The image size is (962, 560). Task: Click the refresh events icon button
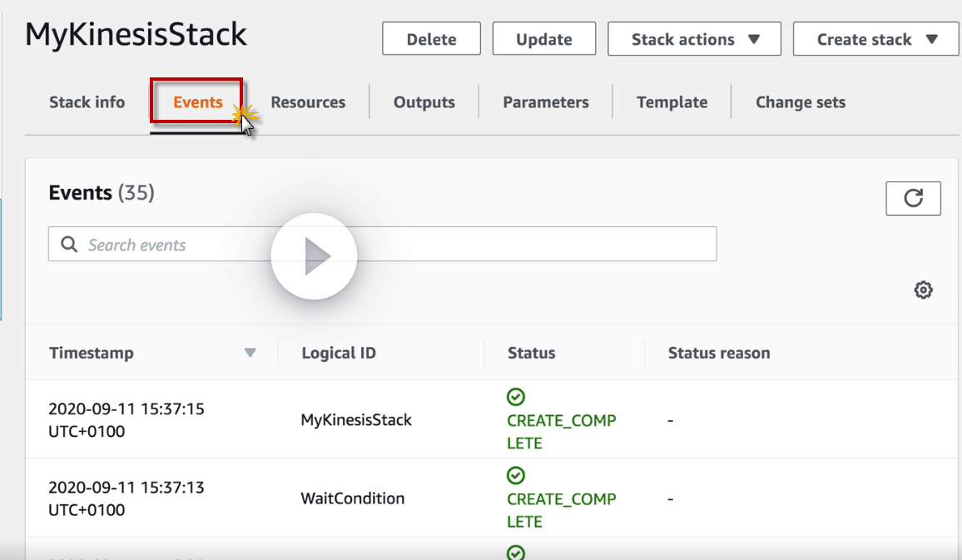pos(913,198)
